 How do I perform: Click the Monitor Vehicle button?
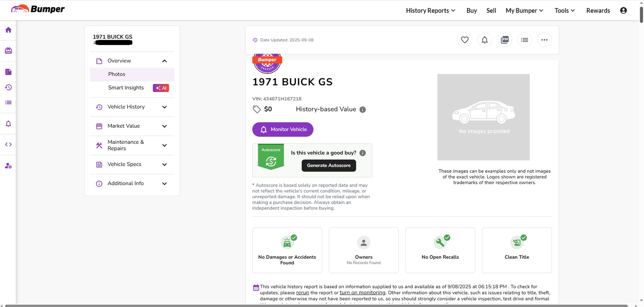point(283,129)
